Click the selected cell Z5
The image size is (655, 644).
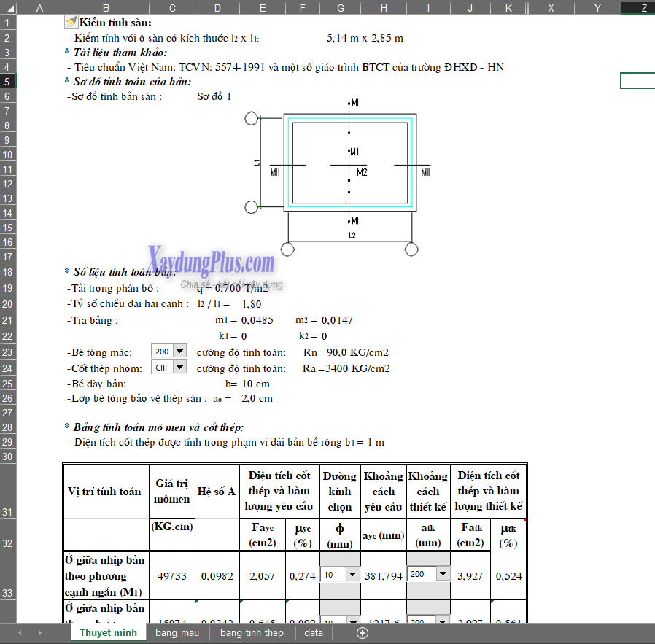click(x=638, y=81)
